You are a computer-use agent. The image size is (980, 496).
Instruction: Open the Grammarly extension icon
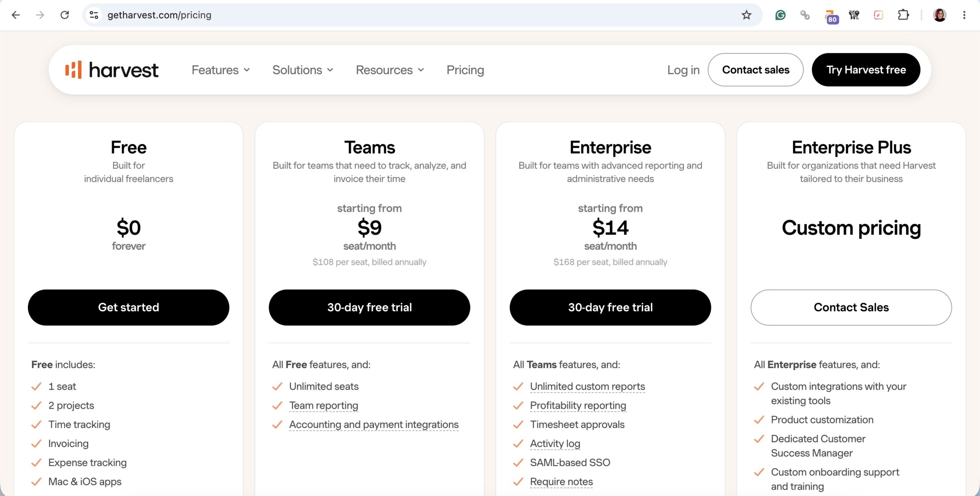point(780,15)
